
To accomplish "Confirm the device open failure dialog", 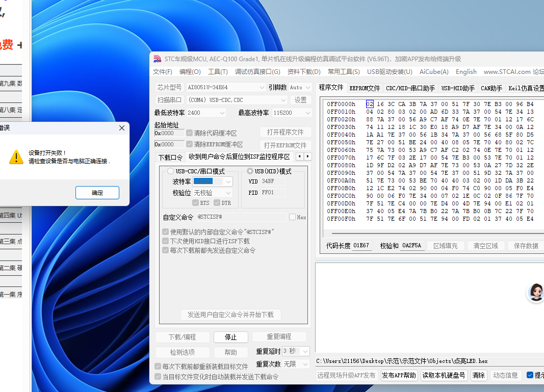I will [x=97, y=193].
